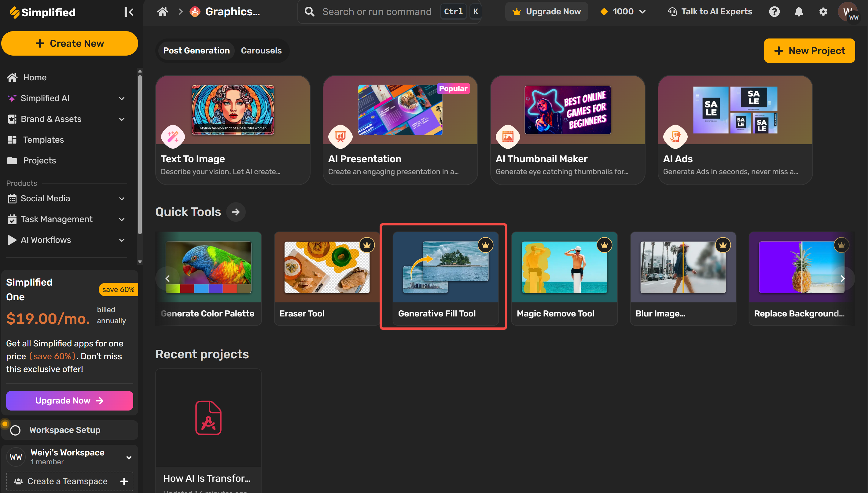Open Templates in sidebar
868x493 pixels.
coord(43,140)
